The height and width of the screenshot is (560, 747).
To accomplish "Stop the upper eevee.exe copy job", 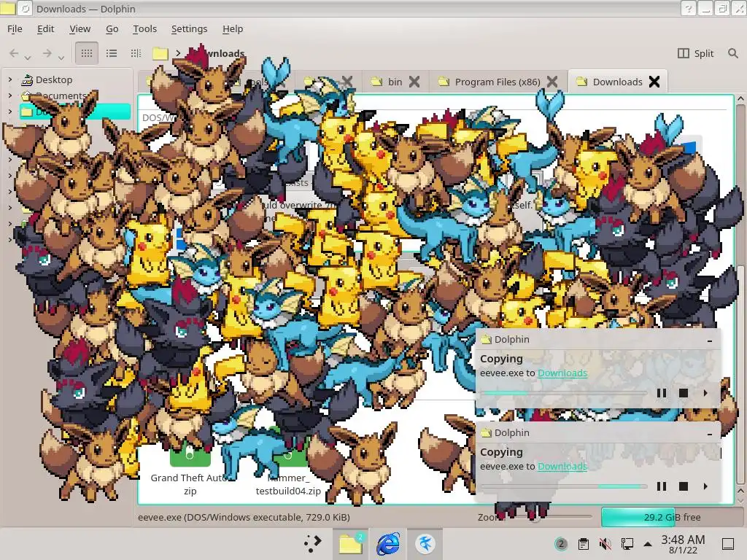I will point(683,393).
